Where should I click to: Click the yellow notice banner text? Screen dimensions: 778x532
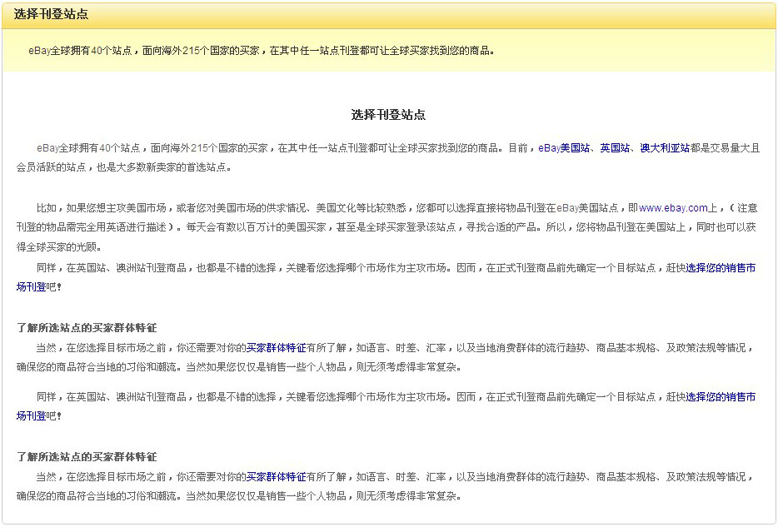tap(262, 51)
